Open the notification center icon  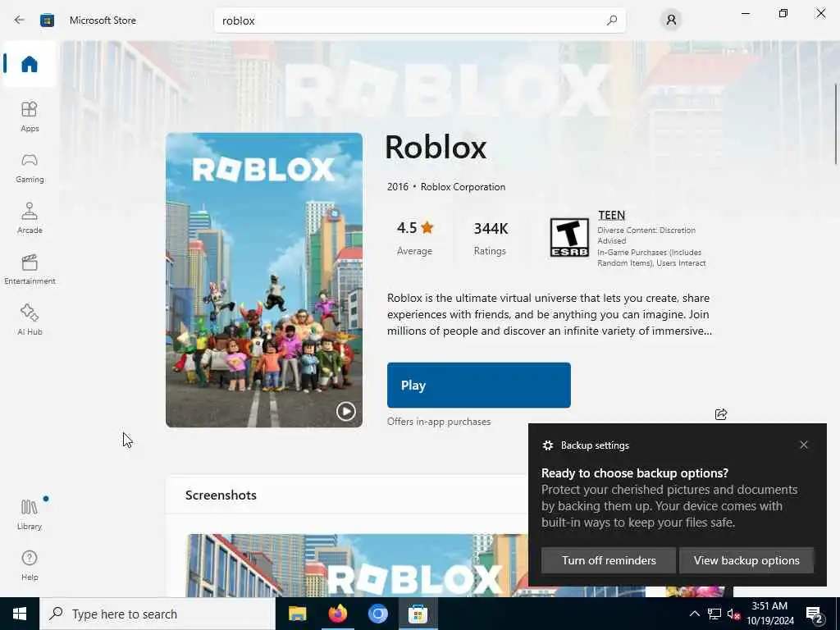815,614
